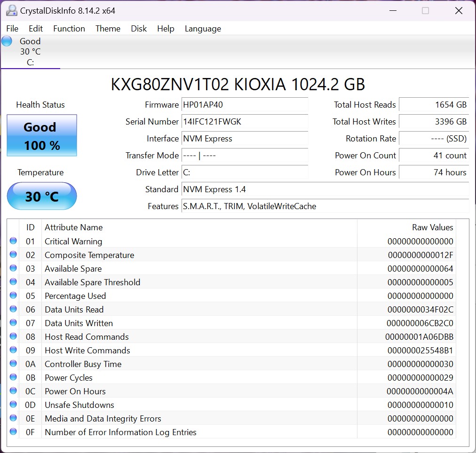
Task: Click the status orb for Percentage Used
Action: (13, 296)
